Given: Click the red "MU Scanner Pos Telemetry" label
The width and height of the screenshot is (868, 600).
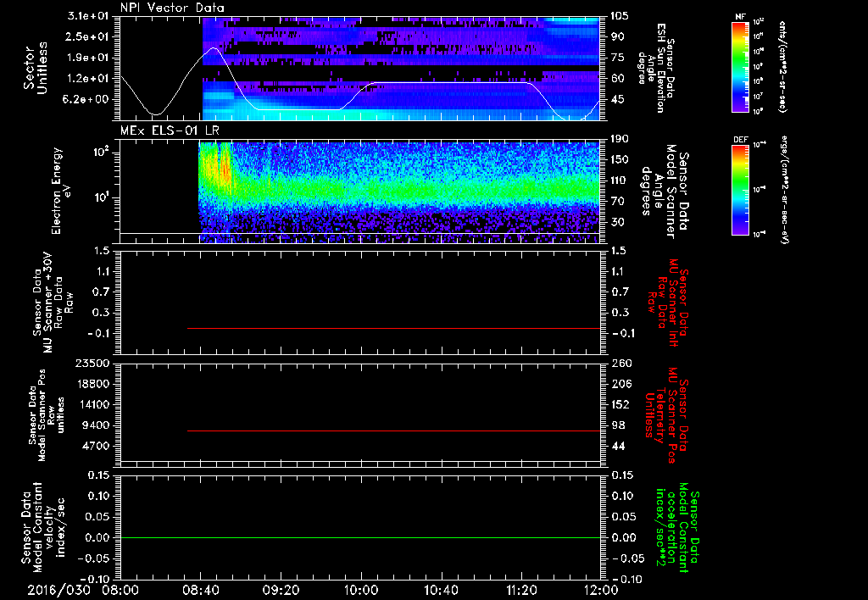Looking at the screenshot, I should pos(668,415).
